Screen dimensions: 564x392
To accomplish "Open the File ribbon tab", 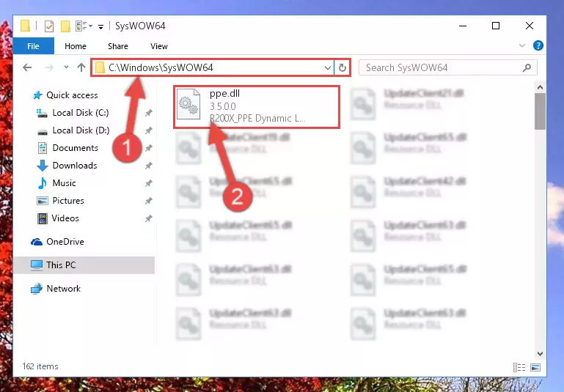I will pyautogui.click(x=34, y=46).
